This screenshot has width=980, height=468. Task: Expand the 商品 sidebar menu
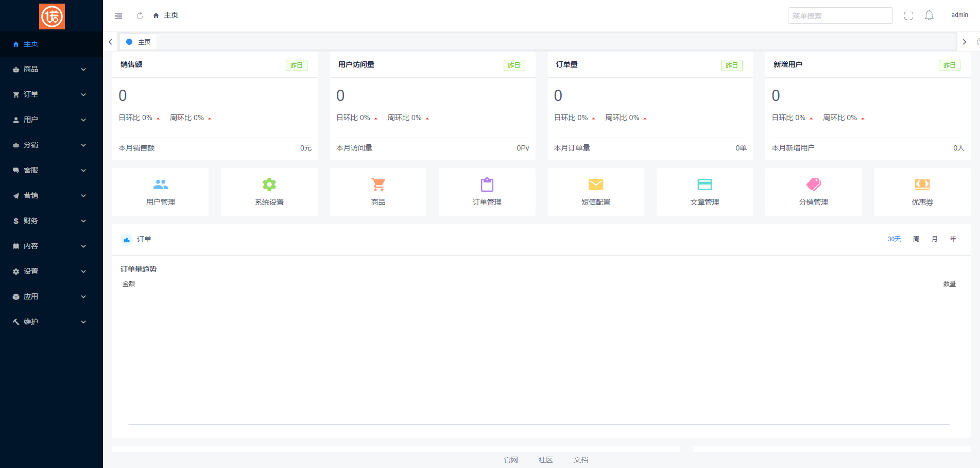(49, 69)
